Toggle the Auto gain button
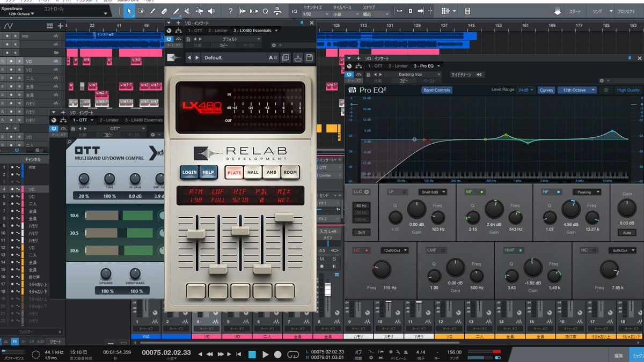The width and height of the screenshot is (644, 362). (x=626, y=233)
